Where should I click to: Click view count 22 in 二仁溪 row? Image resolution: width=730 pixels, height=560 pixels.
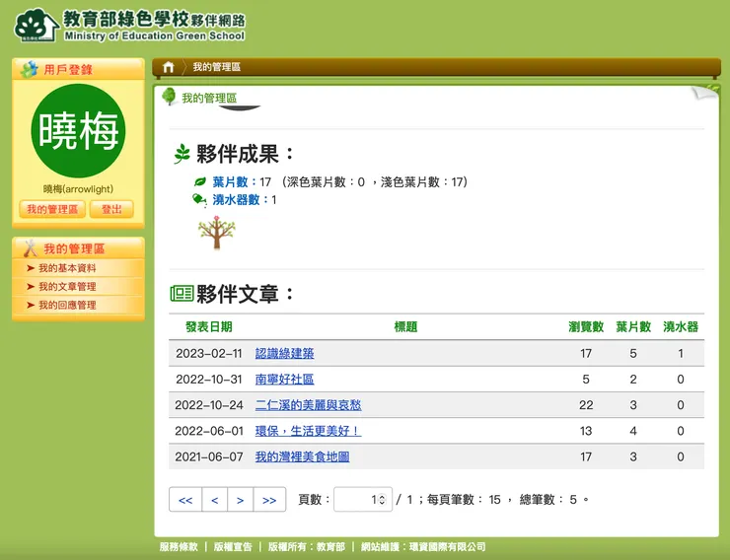click(586, 405)
